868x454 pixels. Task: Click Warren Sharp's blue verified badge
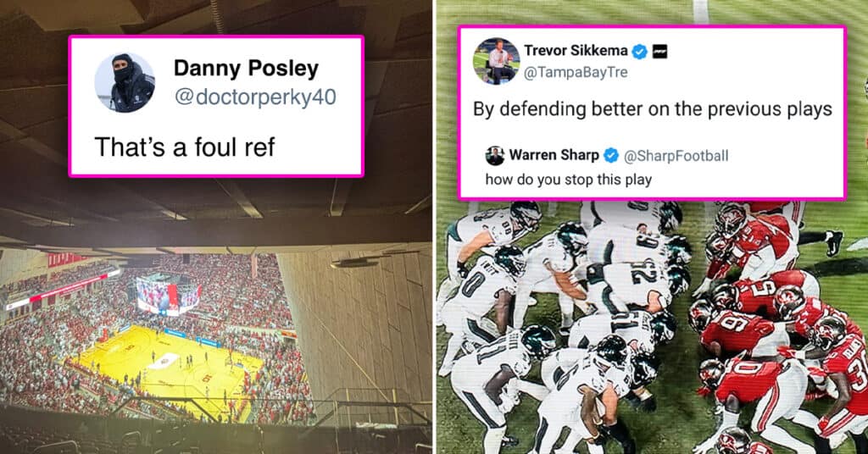point(610,156)
